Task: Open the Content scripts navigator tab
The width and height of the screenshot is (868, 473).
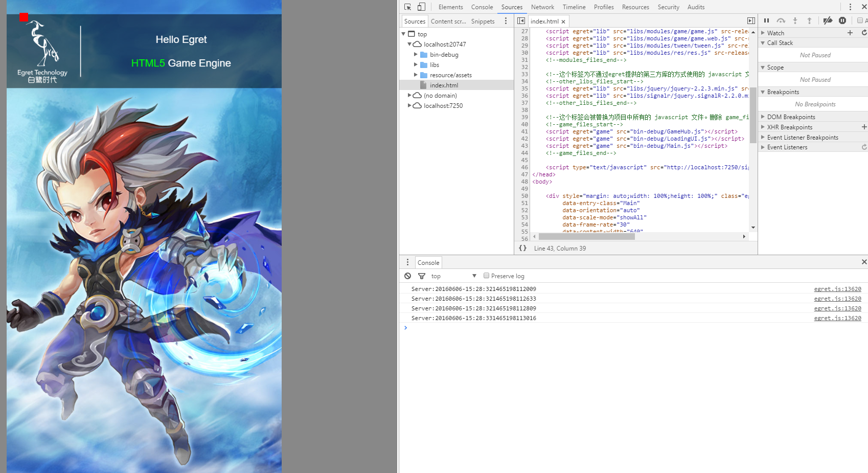Action: pyautogui.click(x=448, y=21)
